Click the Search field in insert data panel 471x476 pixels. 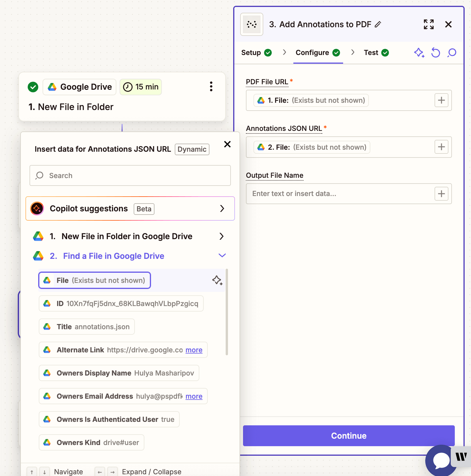[x=130, y=175]
